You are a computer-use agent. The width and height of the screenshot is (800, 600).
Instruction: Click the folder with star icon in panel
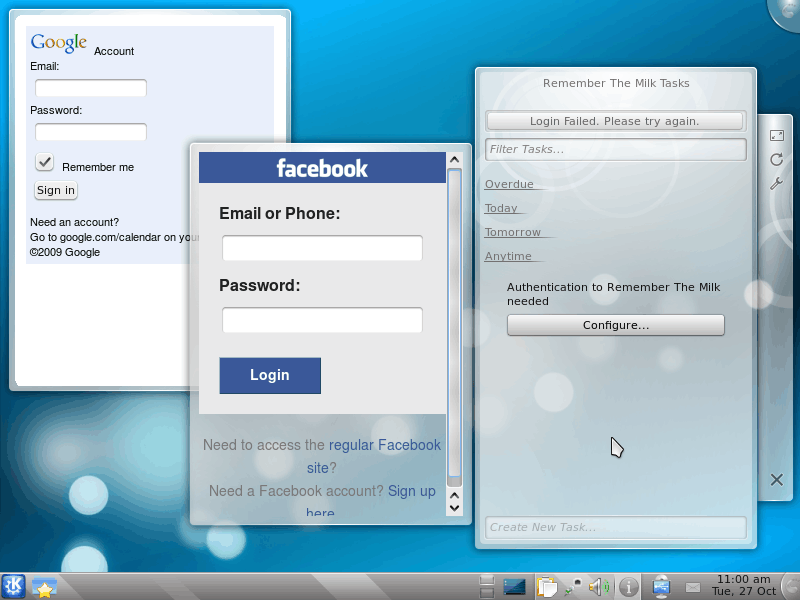coord(44,587)
